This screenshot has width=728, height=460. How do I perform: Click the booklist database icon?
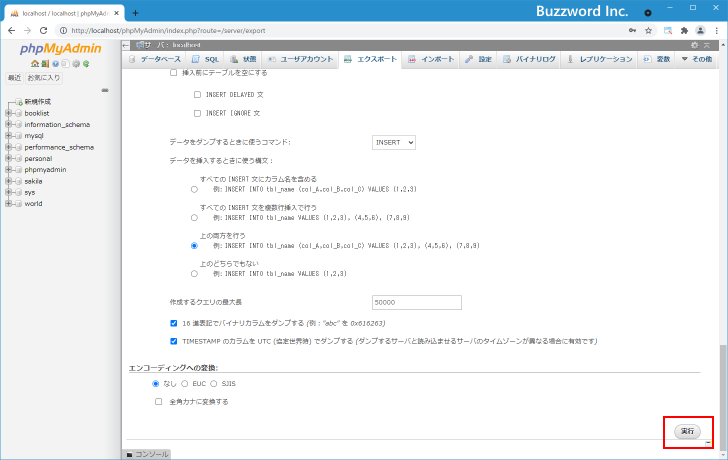[19, 113]
